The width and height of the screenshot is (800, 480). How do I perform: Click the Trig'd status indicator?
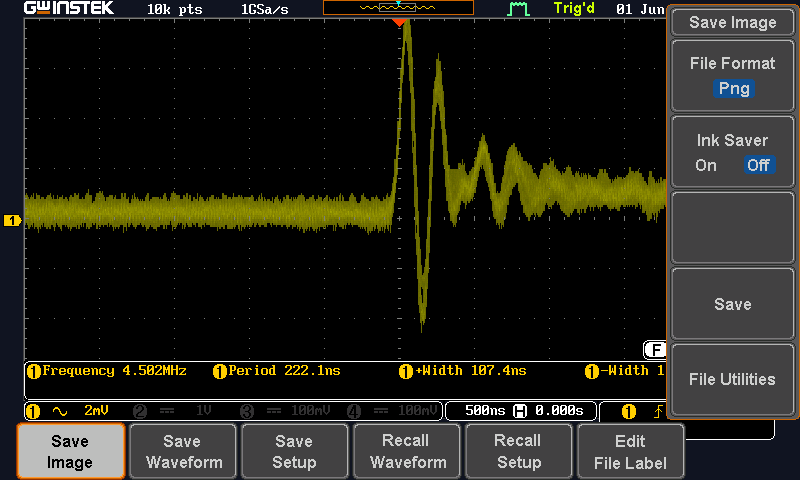tap(574, 9)
